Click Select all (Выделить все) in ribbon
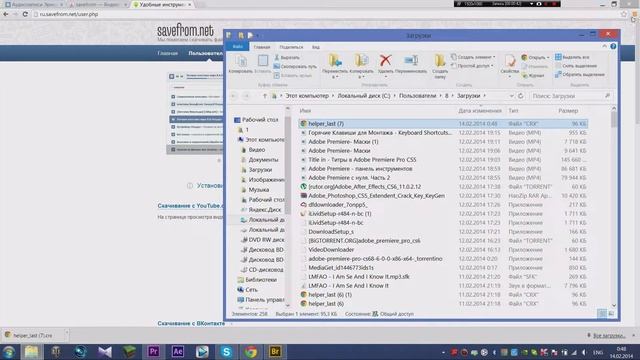This screenshot has height=360, width=640. [x=572, y=57]
